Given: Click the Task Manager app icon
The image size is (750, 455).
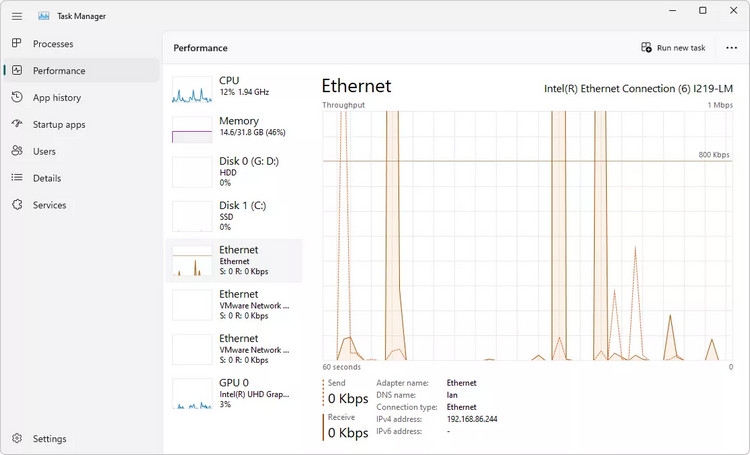Looking at the screenshot, I should [x=44, y=16].
